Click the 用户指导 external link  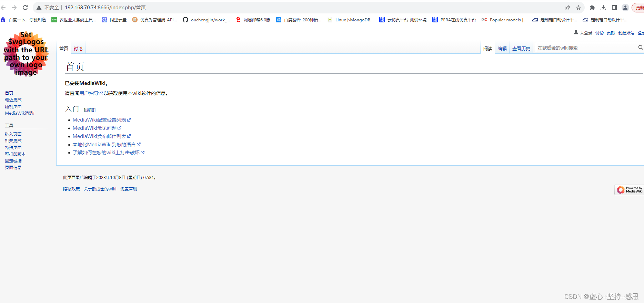coord(91,93)
